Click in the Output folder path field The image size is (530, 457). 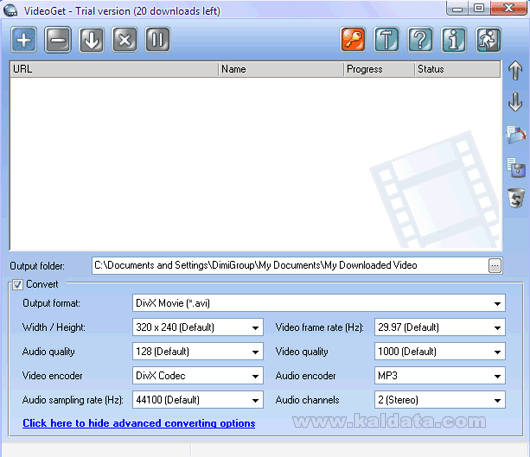click(x=290, y=266)
